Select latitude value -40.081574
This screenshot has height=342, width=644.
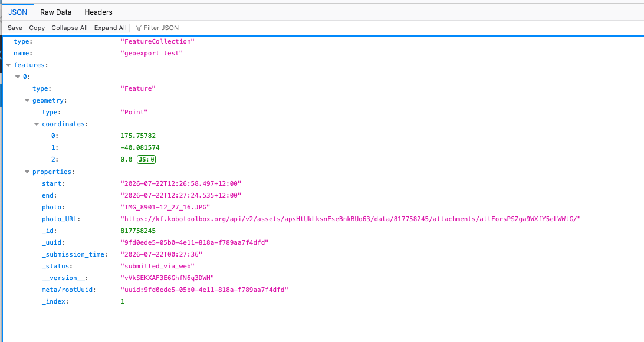point(140,147)
